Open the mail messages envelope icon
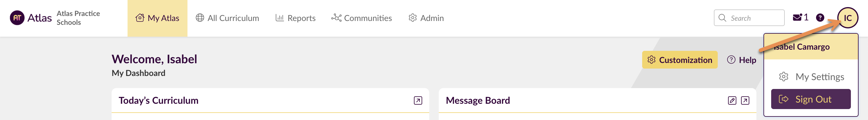Image resolution: width=868 pixels, height=120 pixels. (x=797, y=17)
